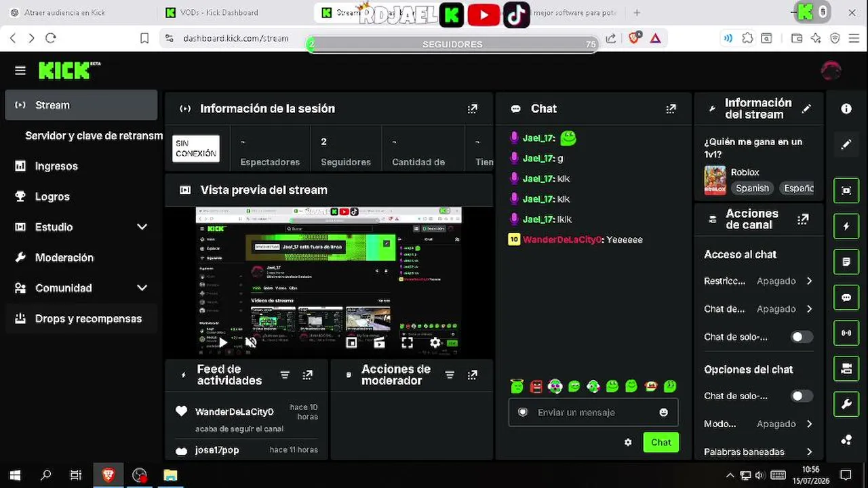This screenshot has height=488, width=868.
Task: Open the hamburger menu beside the KICK logo
Action: [20, 70]
